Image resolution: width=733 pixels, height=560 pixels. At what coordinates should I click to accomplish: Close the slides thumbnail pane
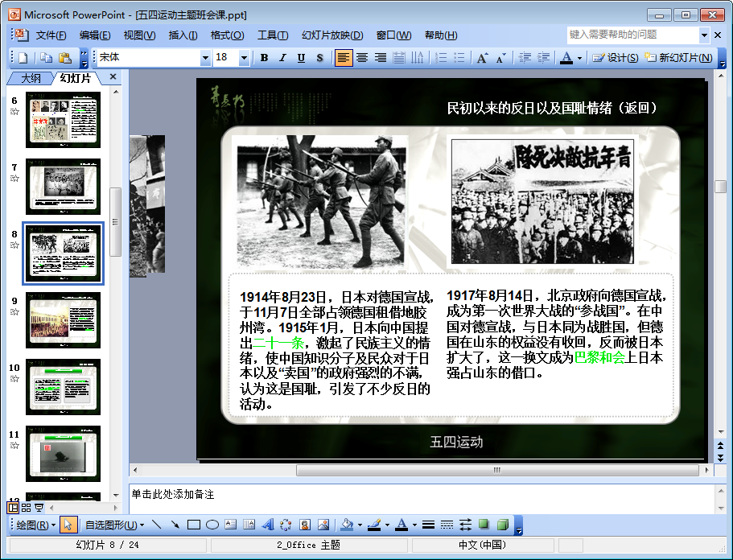[113, 76]
